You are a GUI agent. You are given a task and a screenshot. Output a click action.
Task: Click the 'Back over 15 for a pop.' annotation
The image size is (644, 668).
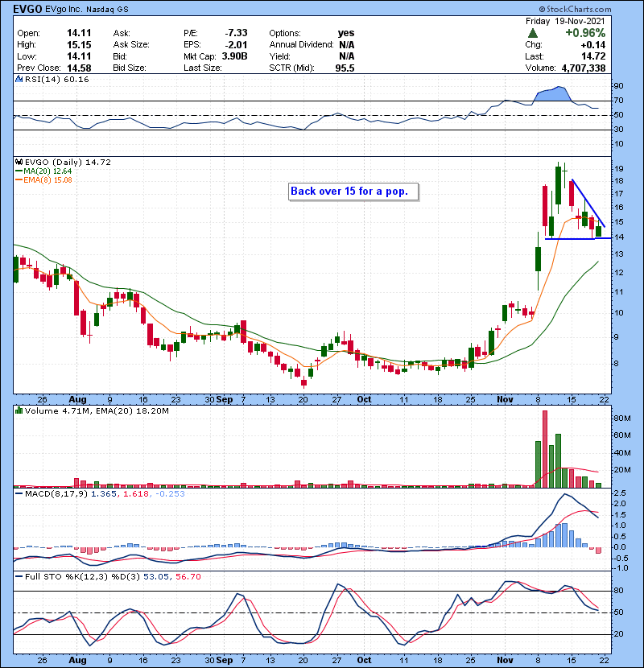(x=349, y=192)
